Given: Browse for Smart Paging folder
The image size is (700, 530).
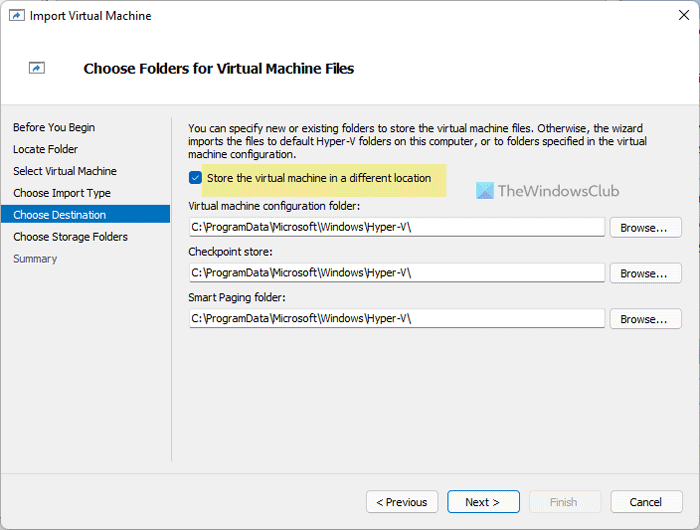Looking at the screenshot, I should point(645,319).
